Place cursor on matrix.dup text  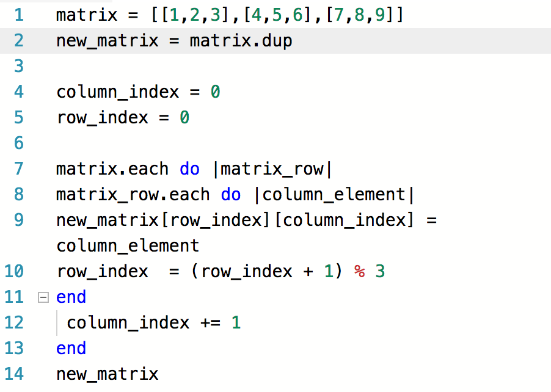tap(241, 41)
